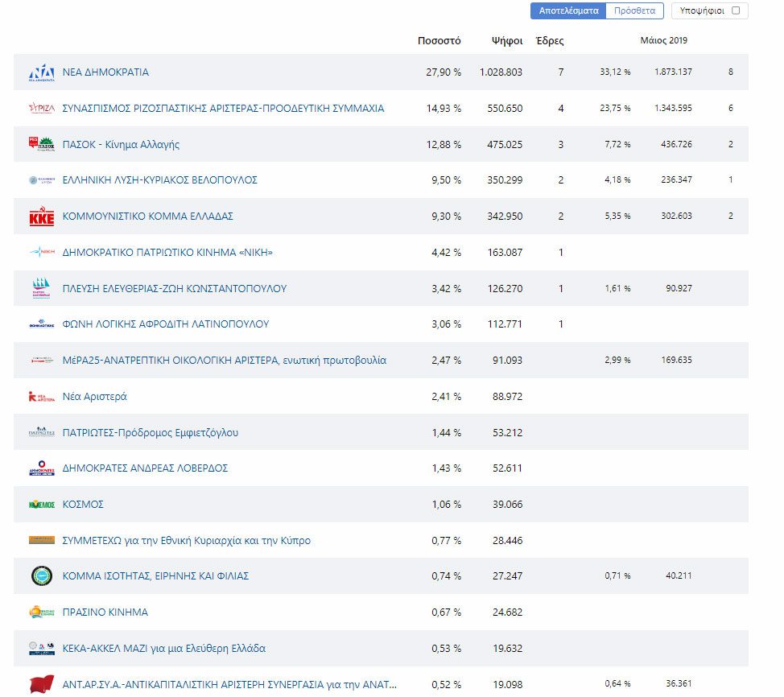
Task: Click the ΠΑΣΟΚ party logo
Action: pyautogui.click(x=42, y=144)
